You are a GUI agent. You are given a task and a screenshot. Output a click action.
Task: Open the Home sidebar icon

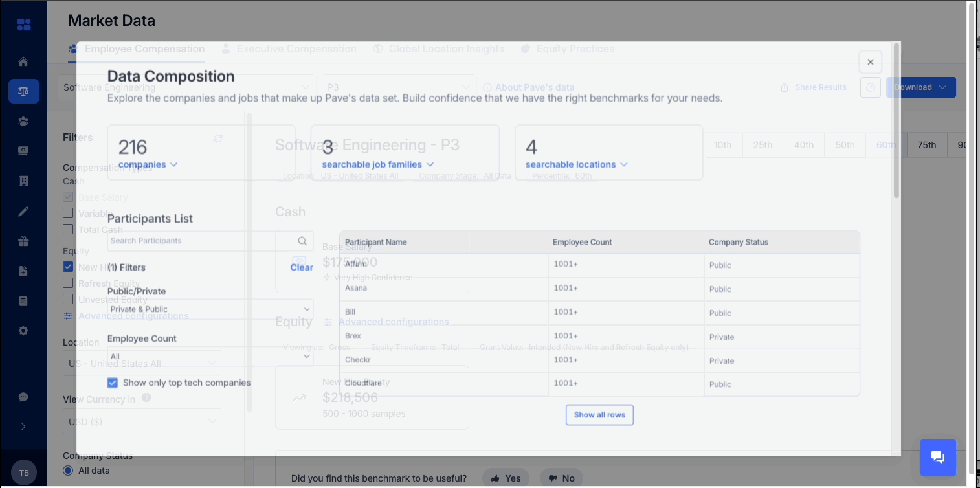(23, 61)
